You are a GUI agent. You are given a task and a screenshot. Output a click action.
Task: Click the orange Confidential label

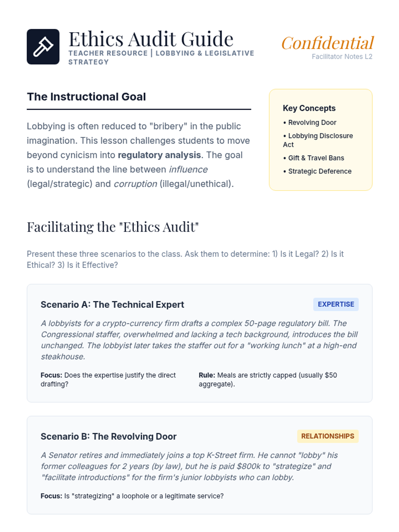pyautogui.click(x=328, y=43)
